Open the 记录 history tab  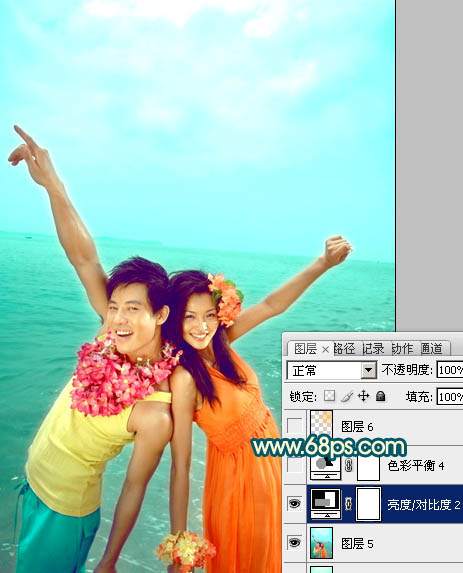click(x=373, y=349)
